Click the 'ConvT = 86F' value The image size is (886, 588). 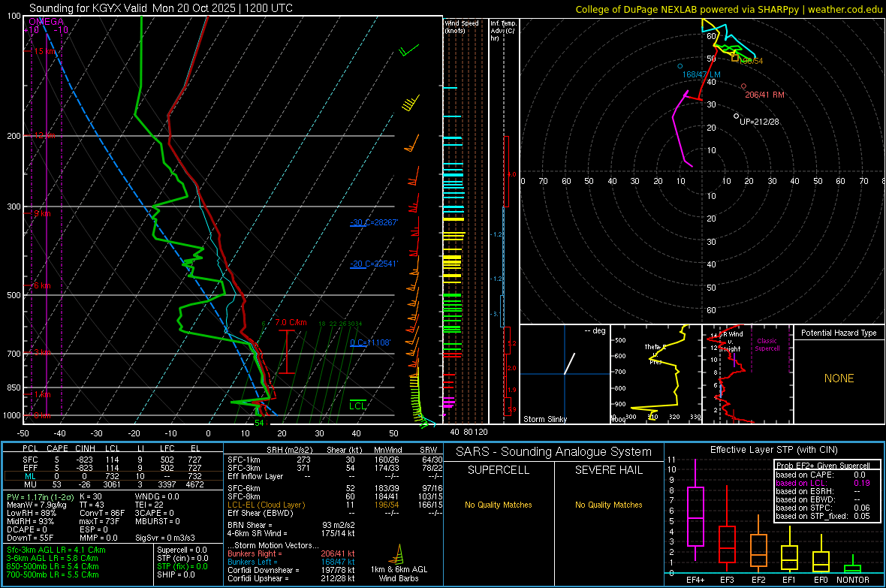tap(101, 513)
